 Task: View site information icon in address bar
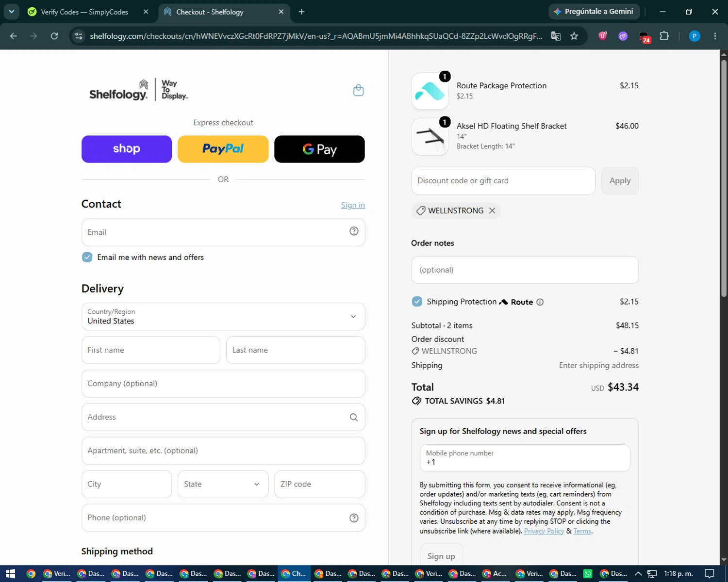(79, 36)
